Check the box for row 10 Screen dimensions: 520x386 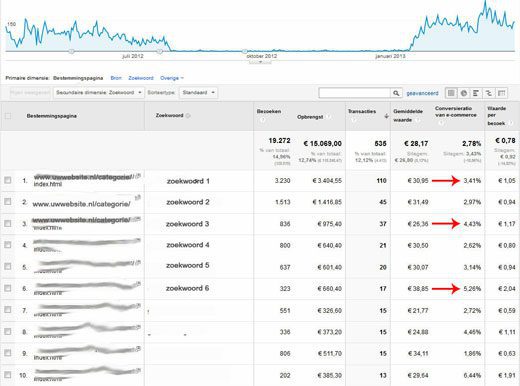(8, 375)
